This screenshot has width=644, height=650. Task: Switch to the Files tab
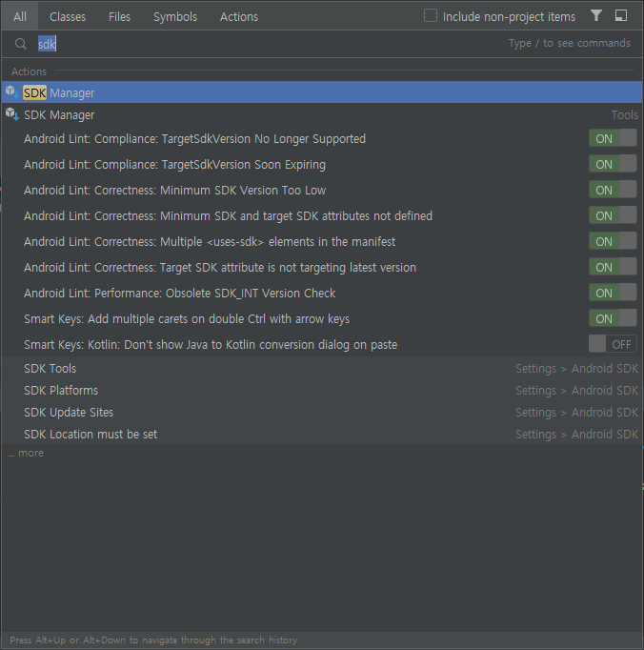[119, 16]
